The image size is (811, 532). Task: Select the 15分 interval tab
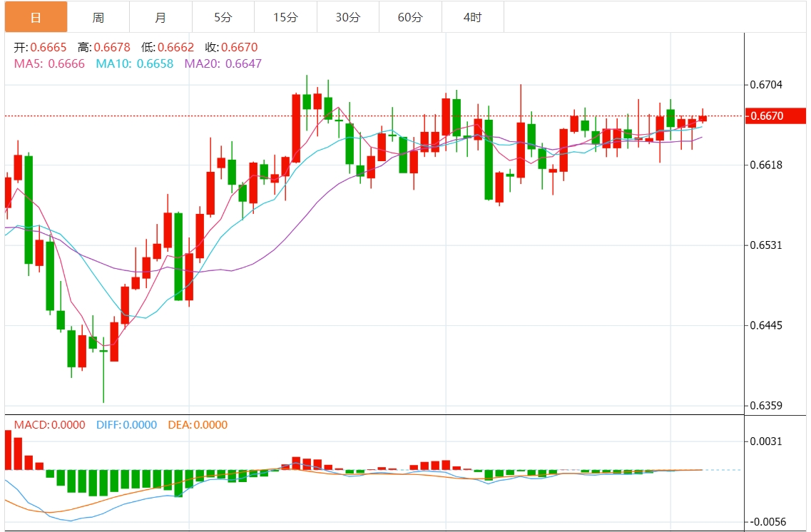coord(285,17)
